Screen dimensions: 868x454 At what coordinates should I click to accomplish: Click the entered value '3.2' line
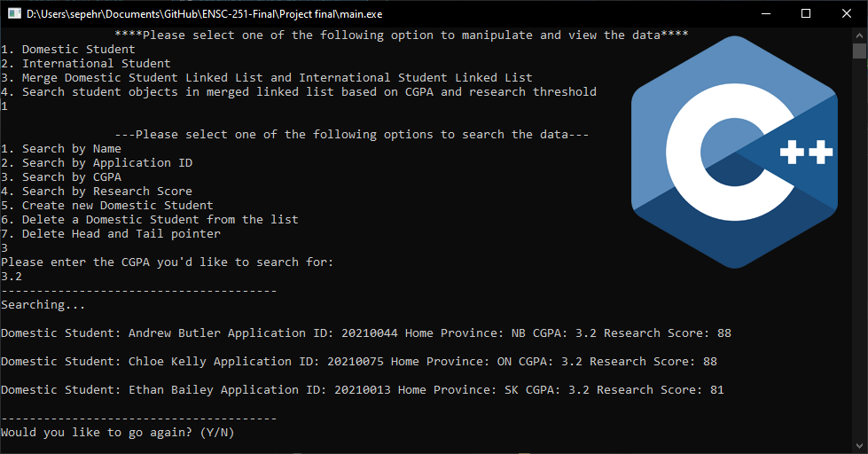pos(12,277)
